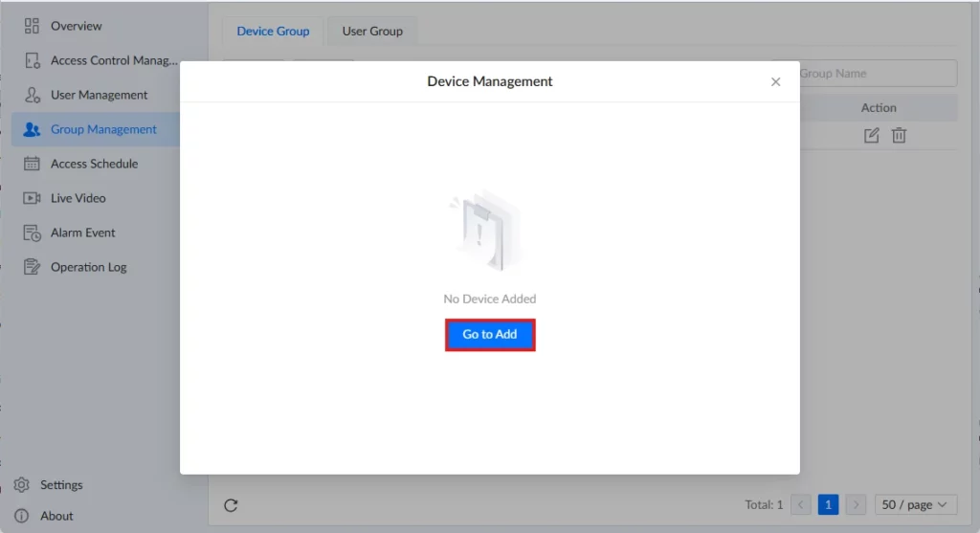Click the Total: 1 label
The image size is (980, 533).
pyautogui.click(x=764, y=504)
